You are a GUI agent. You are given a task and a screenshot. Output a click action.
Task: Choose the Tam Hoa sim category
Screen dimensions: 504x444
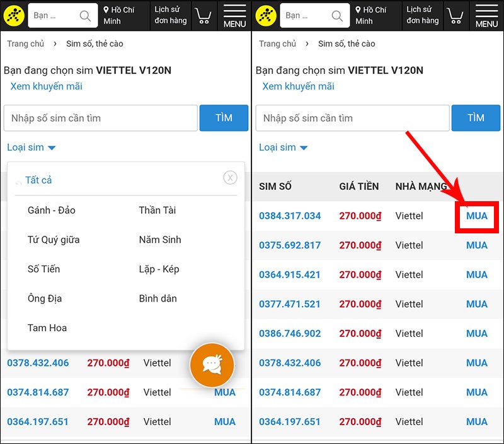47,327
